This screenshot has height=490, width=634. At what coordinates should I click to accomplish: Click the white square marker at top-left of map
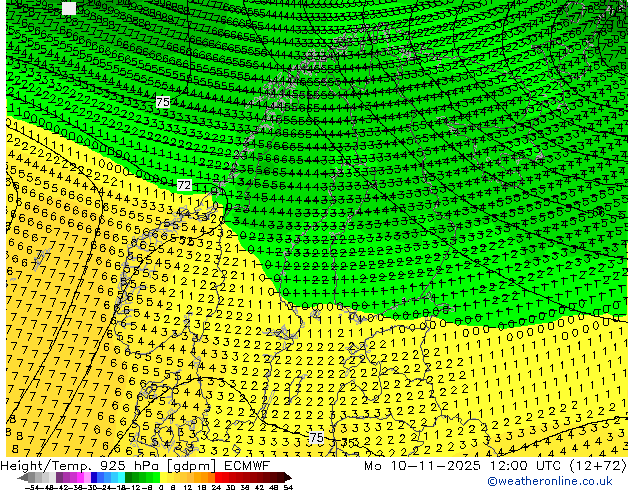point(69,8)
